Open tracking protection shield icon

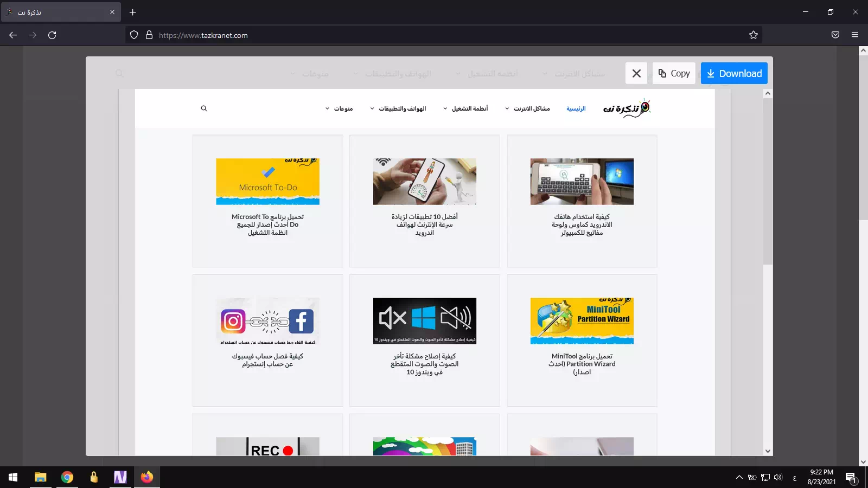(134, 35)
